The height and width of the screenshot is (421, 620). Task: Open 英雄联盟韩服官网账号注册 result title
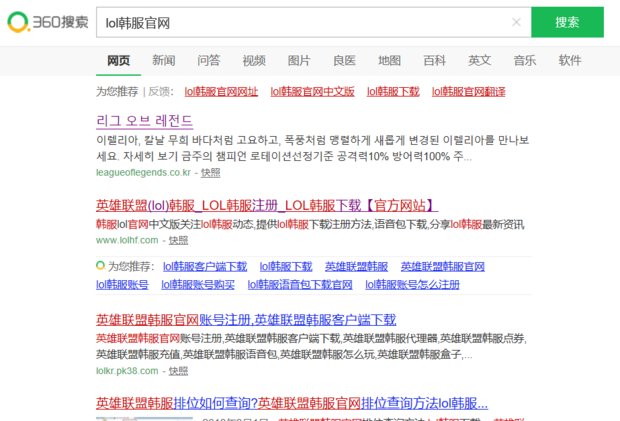click(246, 320)
